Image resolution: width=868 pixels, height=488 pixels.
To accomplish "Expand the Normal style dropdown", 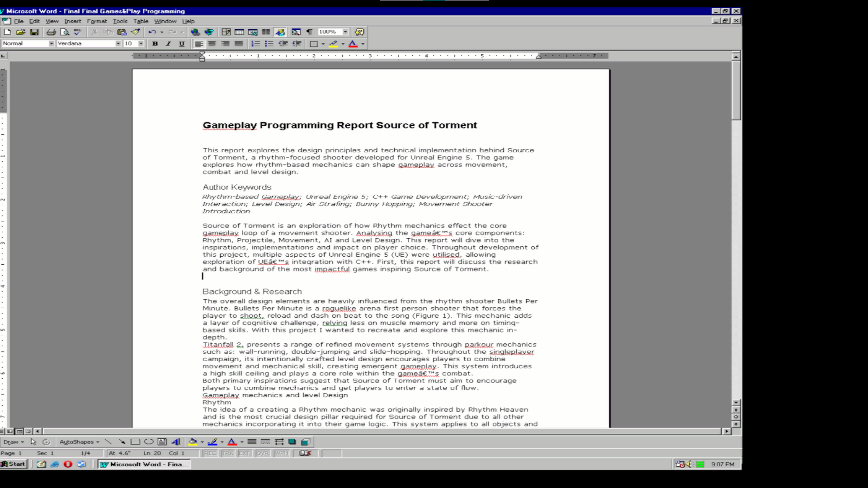I will point(52,44).
